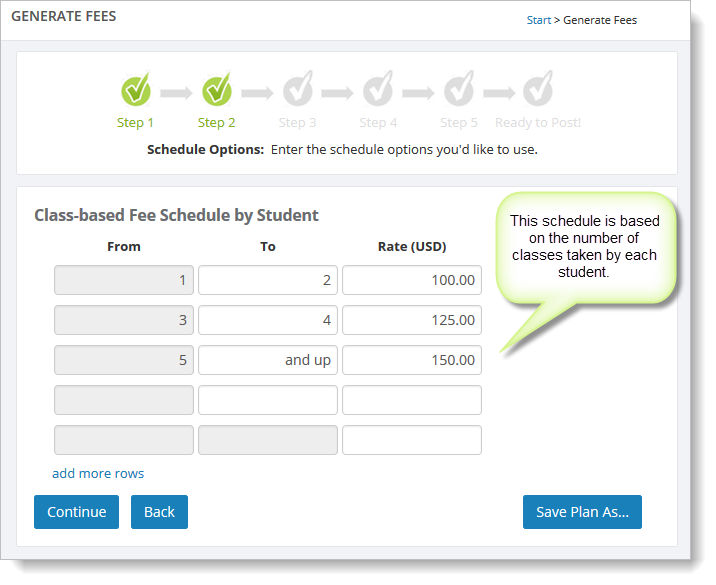
Task: Click the green Step 2 checkmark icon
Action: click(217, 89)
